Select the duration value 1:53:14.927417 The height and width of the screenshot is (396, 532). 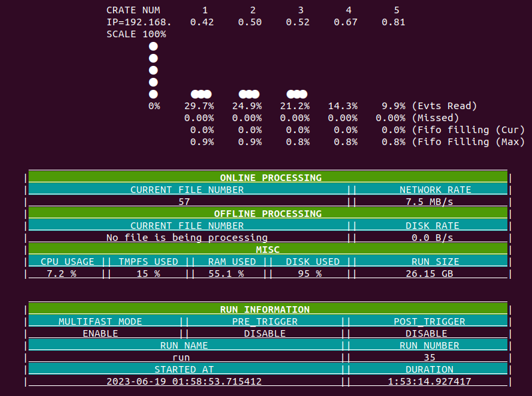[429, 381]
